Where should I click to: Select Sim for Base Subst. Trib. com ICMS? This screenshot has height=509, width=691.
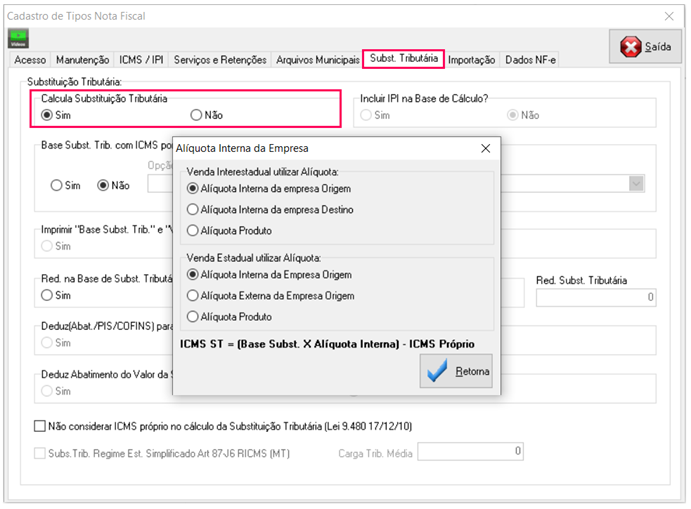click(x=57, y=185)
